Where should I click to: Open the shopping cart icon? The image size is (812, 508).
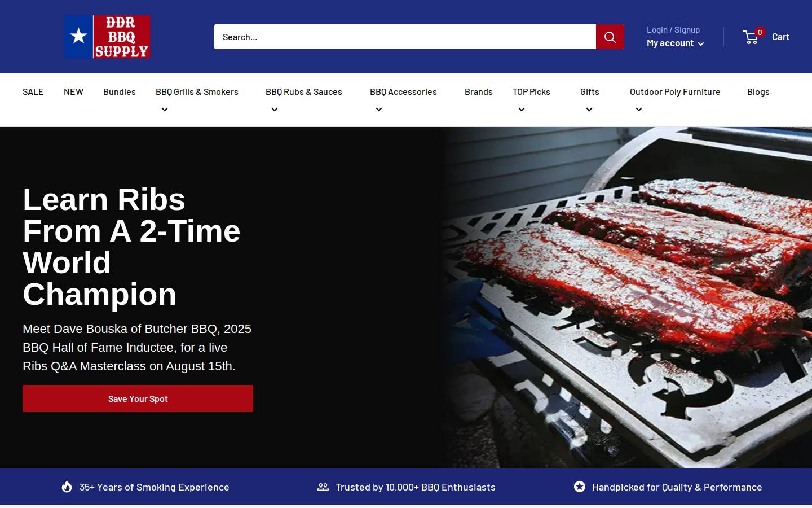(x=751, y=37)
